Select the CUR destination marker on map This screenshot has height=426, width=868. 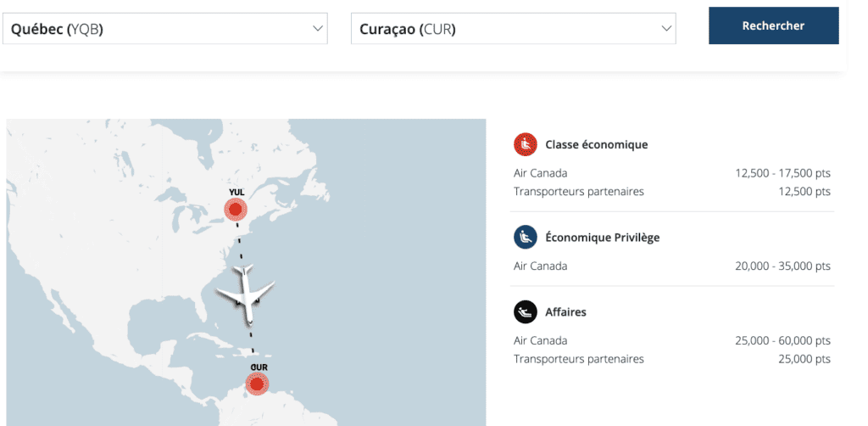point(257,384)
